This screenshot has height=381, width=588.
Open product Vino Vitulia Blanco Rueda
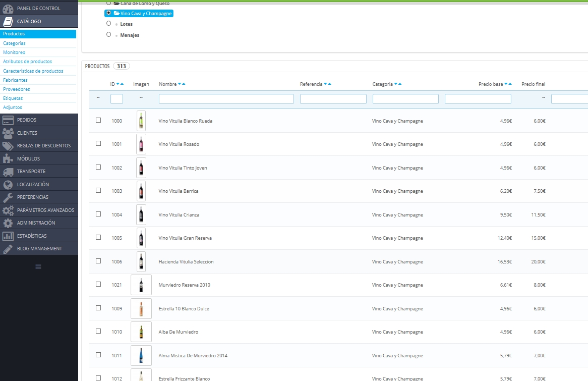coord(185,121)
